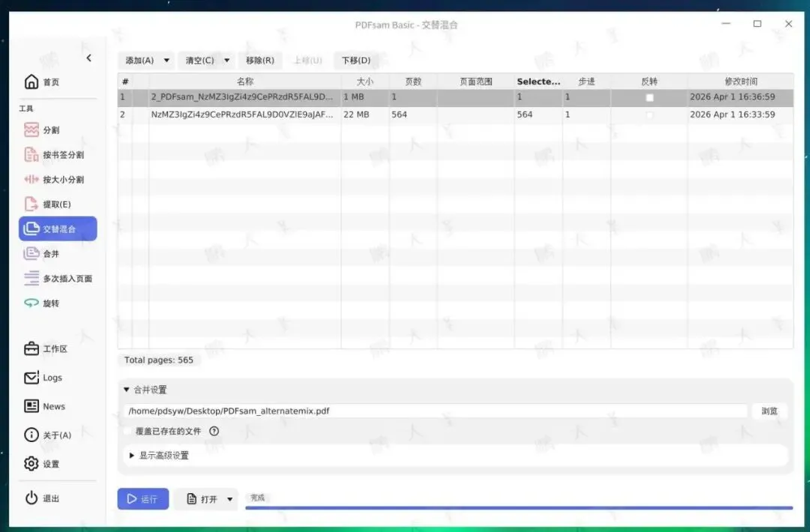810x532 pixels.
Task: Click the help icon beside 覆盖已存在的文件
Action: [214, 431]
